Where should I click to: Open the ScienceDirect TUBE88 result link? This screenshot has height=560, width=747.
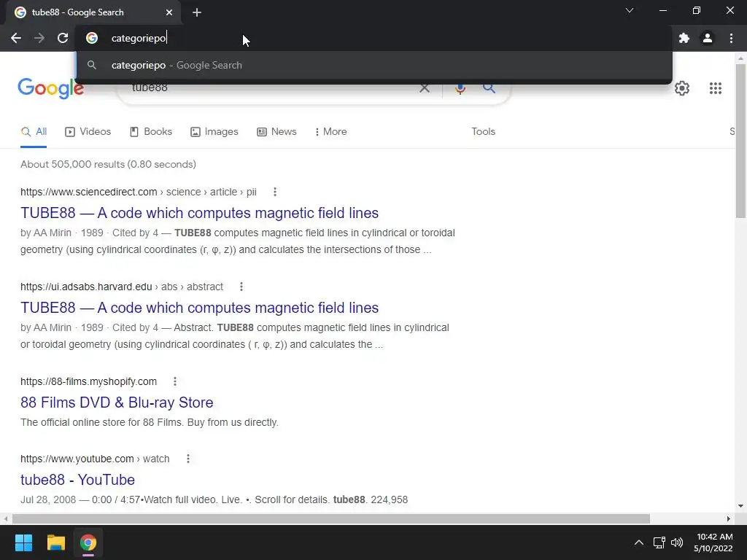[x=200, y=213]
